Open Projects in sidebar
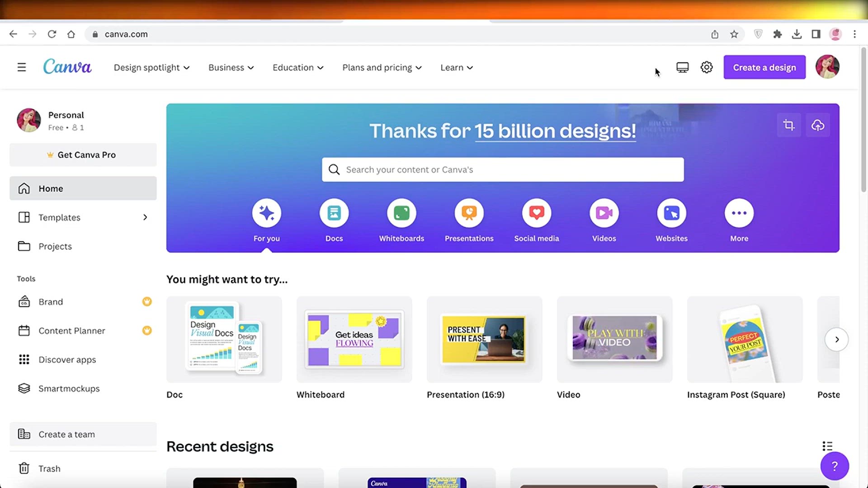The height and width of the screenshot is (488, 868). click(83, 246)
